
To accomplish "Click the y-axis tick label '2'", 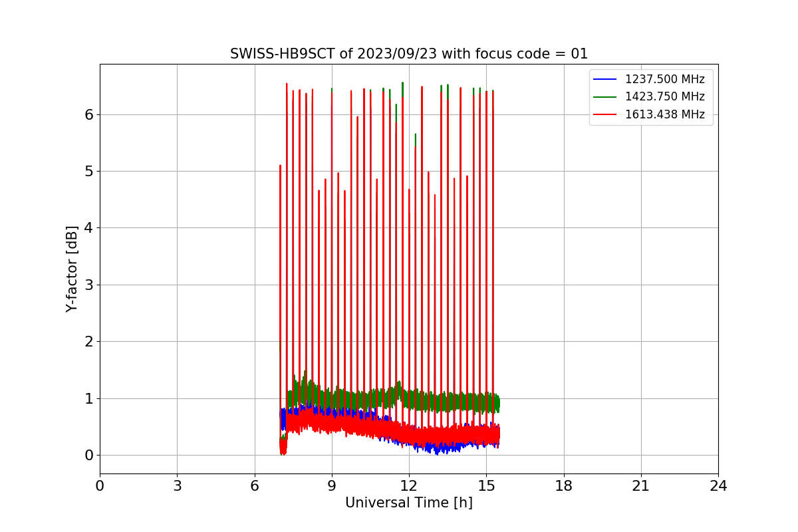I will [89, 342].
